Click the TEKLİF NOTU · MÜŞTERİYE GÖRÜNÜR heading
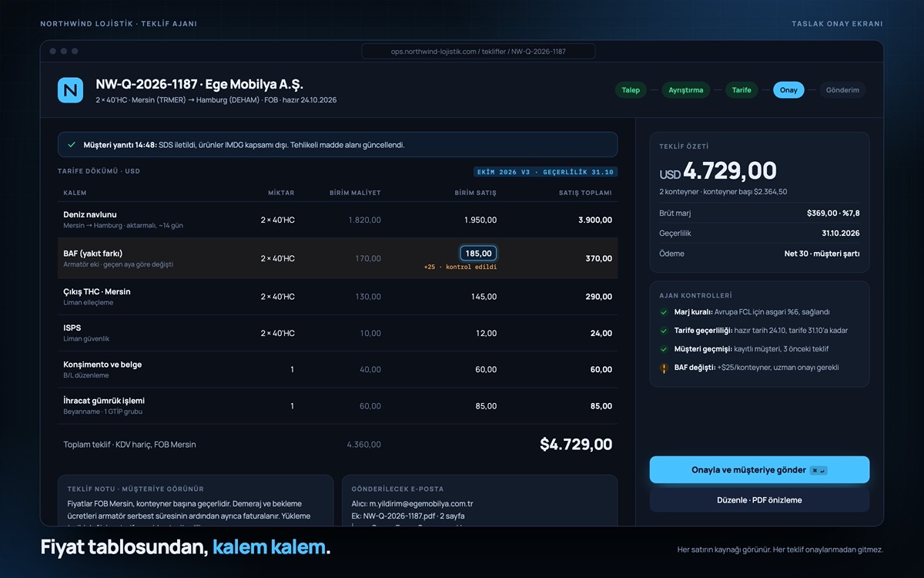This screenshot has width=924, height=578. coord(136,489)
